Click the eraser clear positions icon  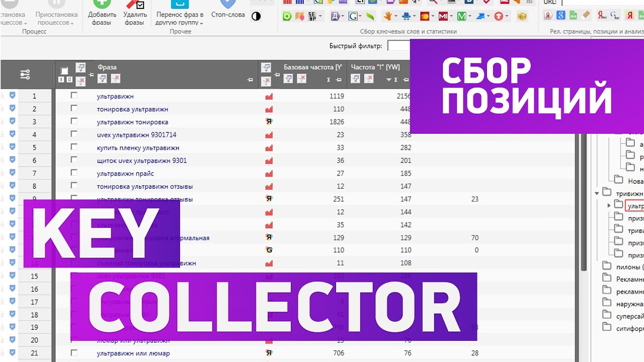[x=586, y=16]
